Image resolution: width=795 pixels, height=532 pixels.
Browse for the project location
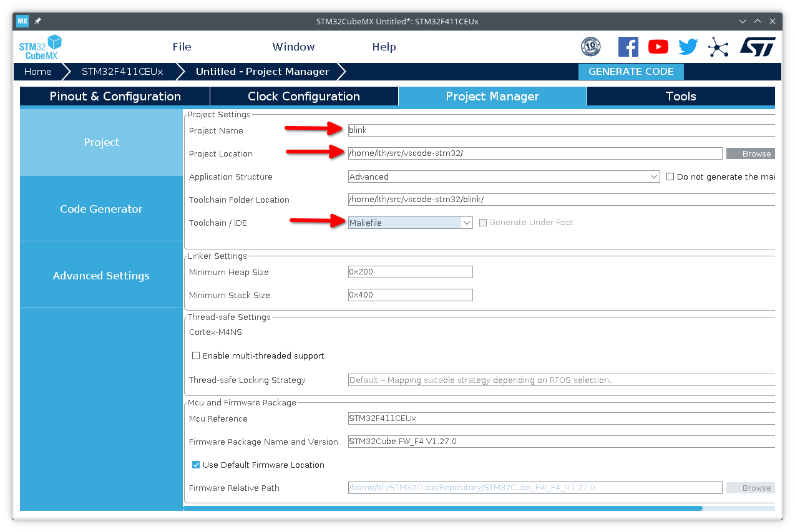[750, 153]
